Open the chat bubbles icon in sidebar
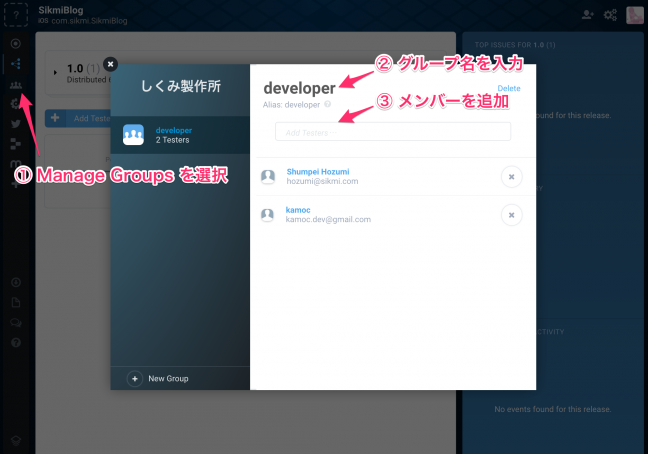Screen dimensions: 648x454 (x=15, y=322)
